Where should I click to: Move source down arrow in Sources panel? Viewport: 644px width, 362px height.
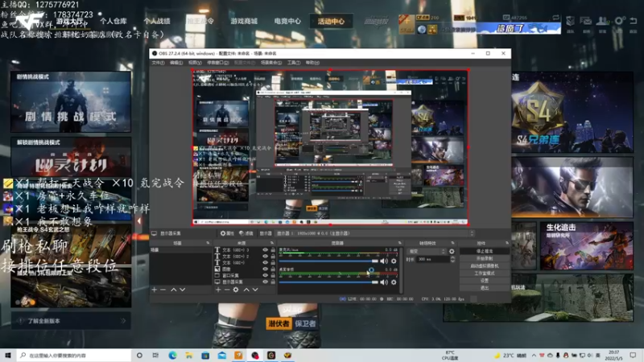click(255, 290)
